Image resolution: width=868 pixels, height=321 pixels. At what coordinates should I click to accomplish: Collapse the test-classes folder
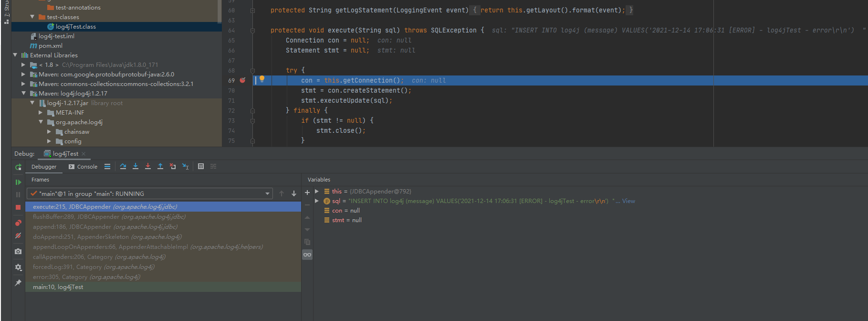point(32,17)
